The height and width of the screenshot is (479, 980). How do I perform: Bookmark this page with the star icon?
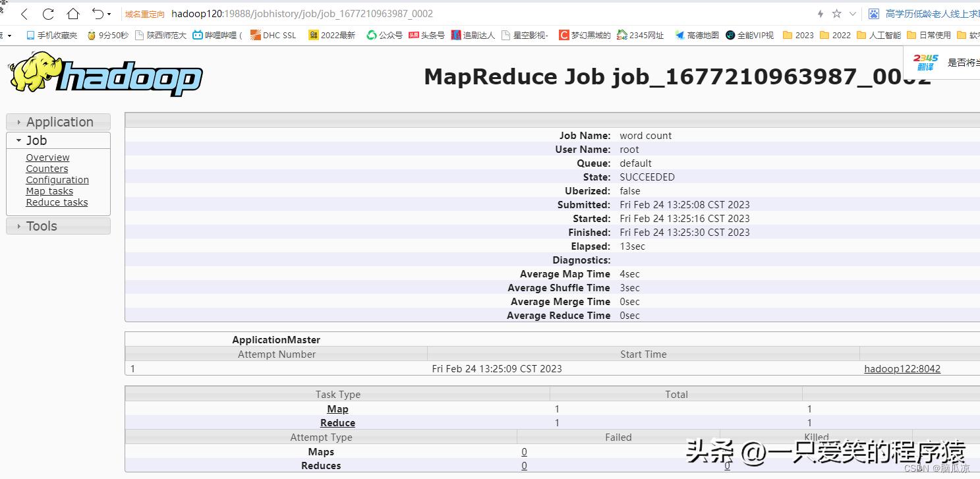click(x=836, y=14)
